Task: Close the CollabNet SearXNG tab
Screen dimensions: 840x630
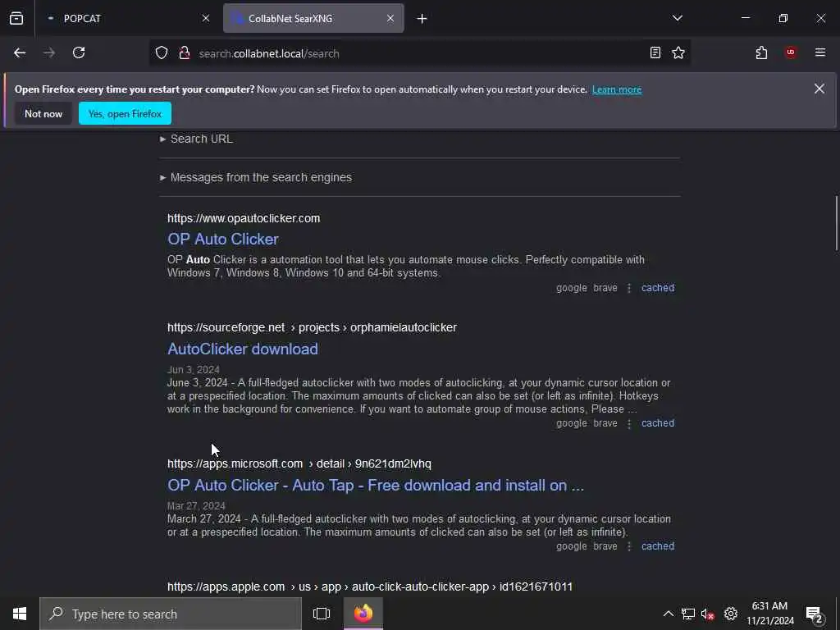Action: tap(390, 18)
